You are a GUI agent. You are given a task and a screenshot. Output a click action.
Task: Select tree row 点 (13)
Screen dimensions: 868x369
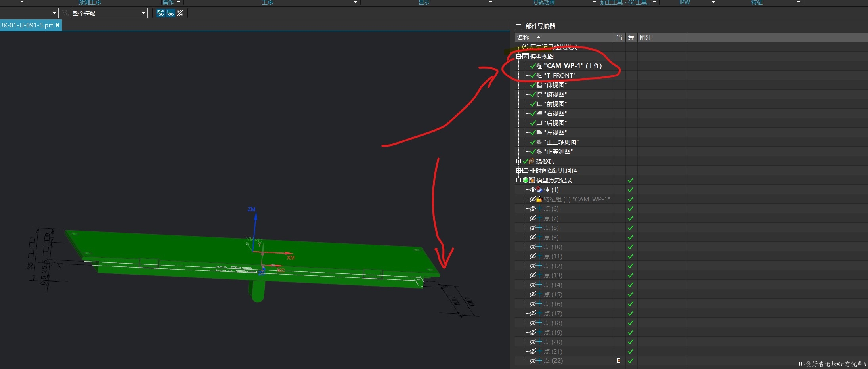[x=553, y=275]
